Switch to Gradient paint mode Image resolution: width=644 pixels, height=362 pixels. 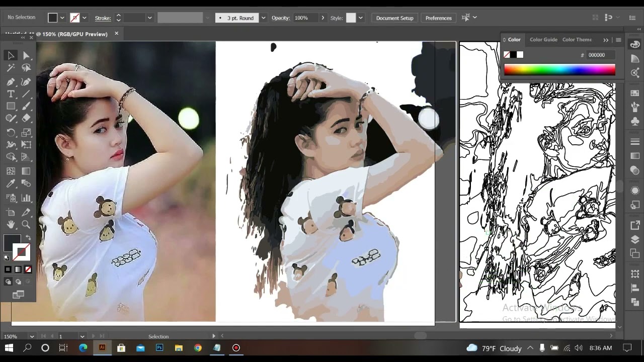point(18,269)
